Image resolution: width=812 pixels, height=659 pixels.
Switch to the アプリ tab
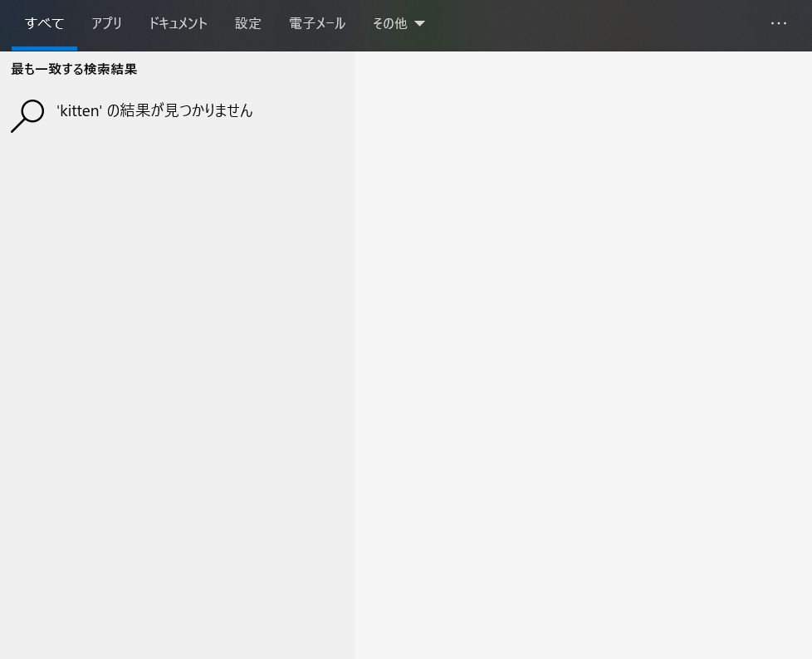[x=106, y=24]
